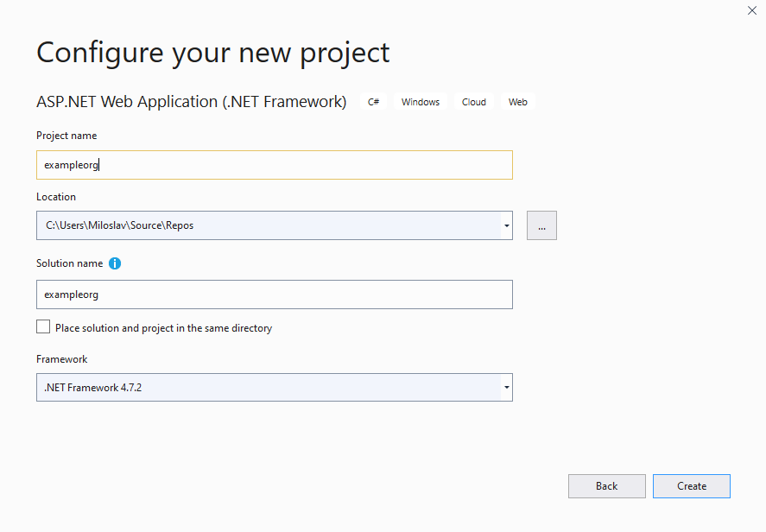Click the Solution name label
Viewport: 766px width, 532px height.
coord(70,263)
